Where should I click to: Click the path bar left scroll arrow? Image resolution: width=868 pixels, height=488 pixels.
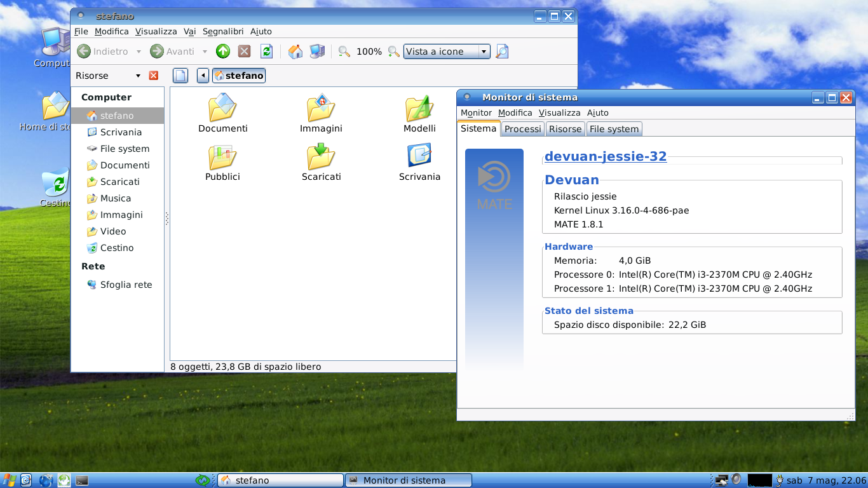[x=203, y=76]
